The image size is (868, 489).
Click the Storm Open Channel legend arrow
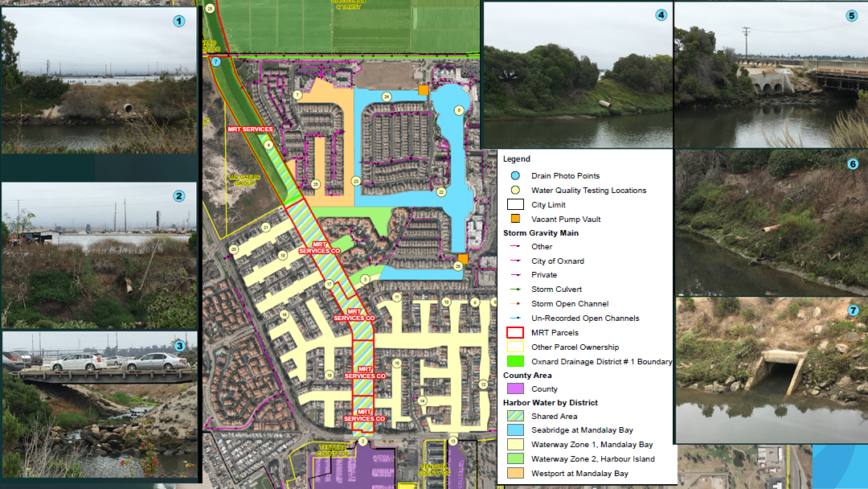[x=517, y=303]
